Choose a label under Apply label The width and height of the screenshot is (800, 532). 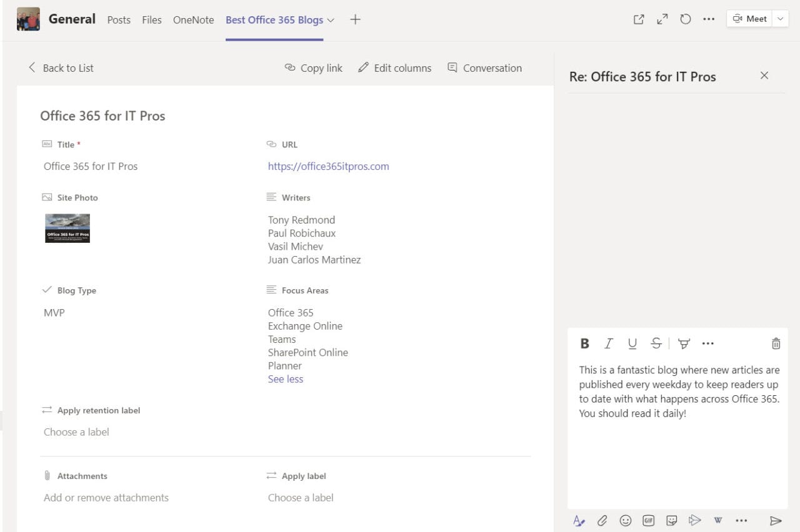click(x=301, y=498)
